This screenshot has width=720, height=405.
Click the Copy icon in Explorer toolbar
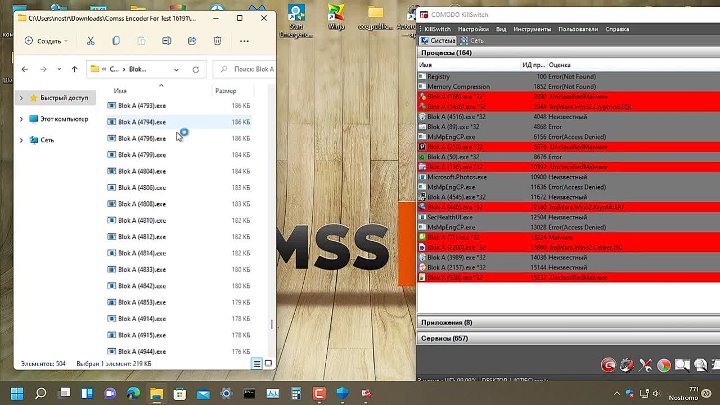pyautogui.click(x=116, y=41)
